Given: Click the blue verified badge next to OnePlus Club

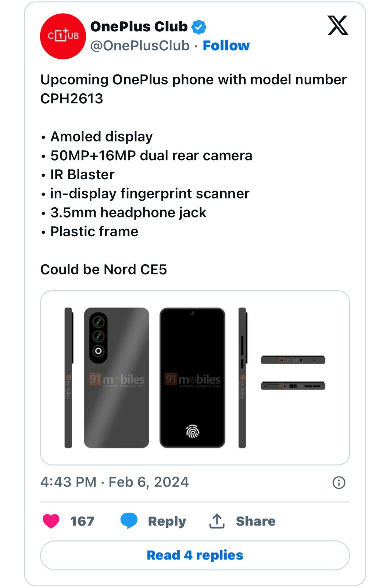Looking at the screenshot, I should click(198, 26).
